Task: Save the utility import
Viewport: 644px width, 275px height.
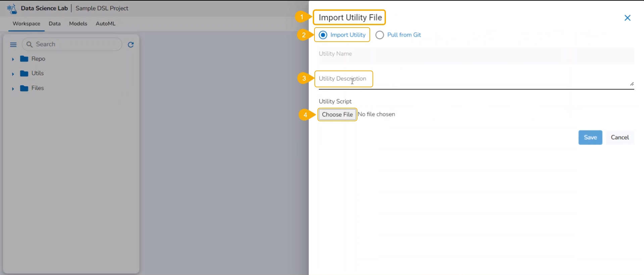Action: (x=590, y=137)
